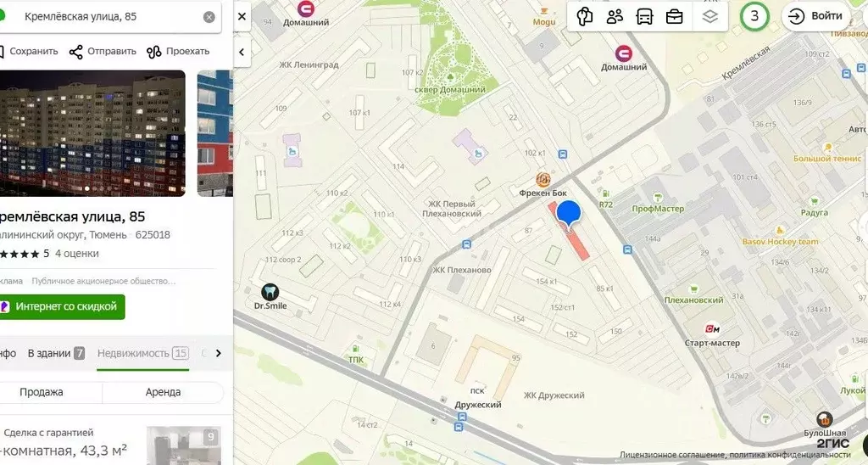Click the Домашний store icon near ЖК Ленинград
Image resolution: width=868 pixels, height=465 pixels.
click(x=305, y=8)
